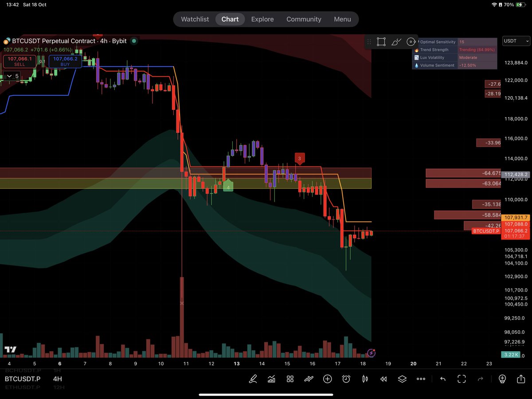Redo with the right arrow icon
This screenshot has width=532, height=399.
480,379
